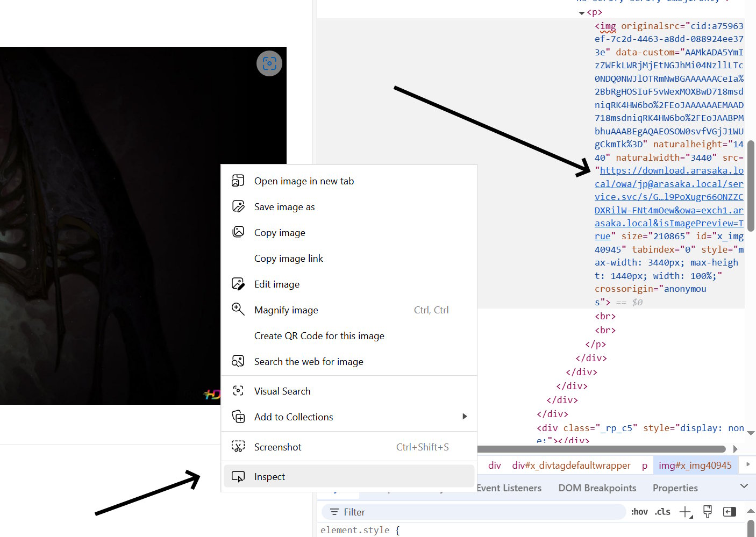Click the computed styles sidebar toggle icon

click(729, 512)
